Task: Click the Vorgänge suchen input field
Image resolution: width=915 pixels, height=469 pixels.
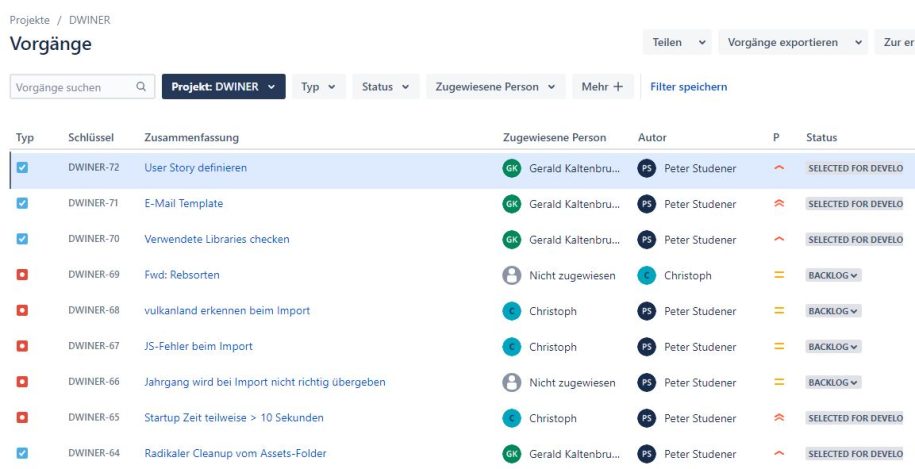Action: pos(82,86)
